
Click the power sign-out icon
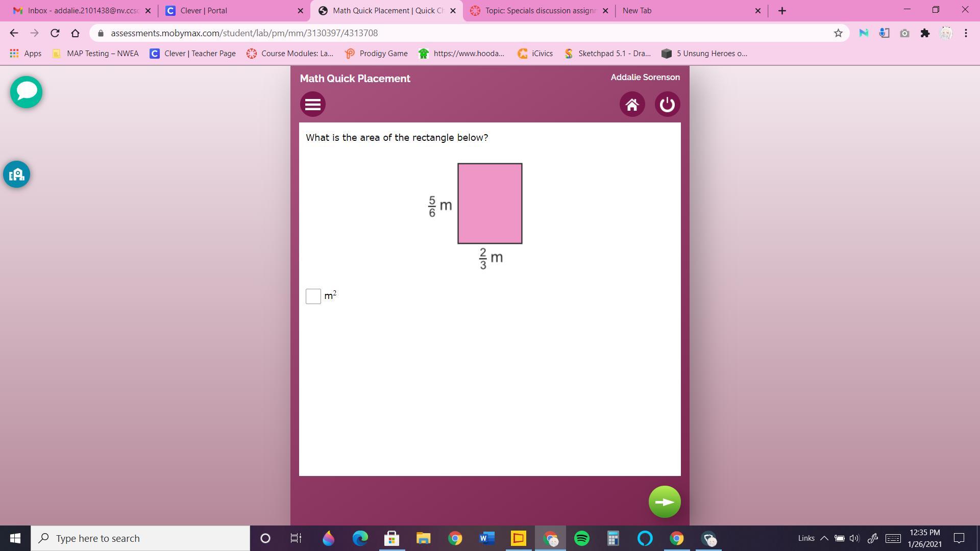click(667, 105)
